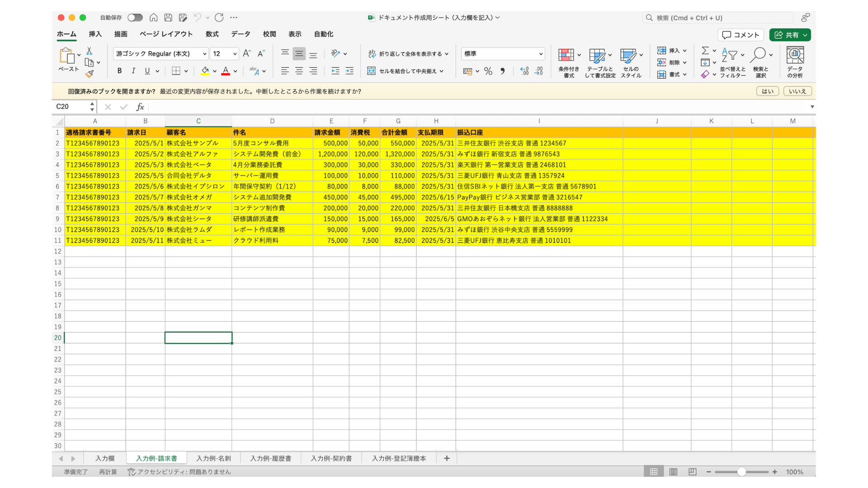
Task: Switch to 入力例-名刺 sheet tab
Action: click(x=213, y=458)
